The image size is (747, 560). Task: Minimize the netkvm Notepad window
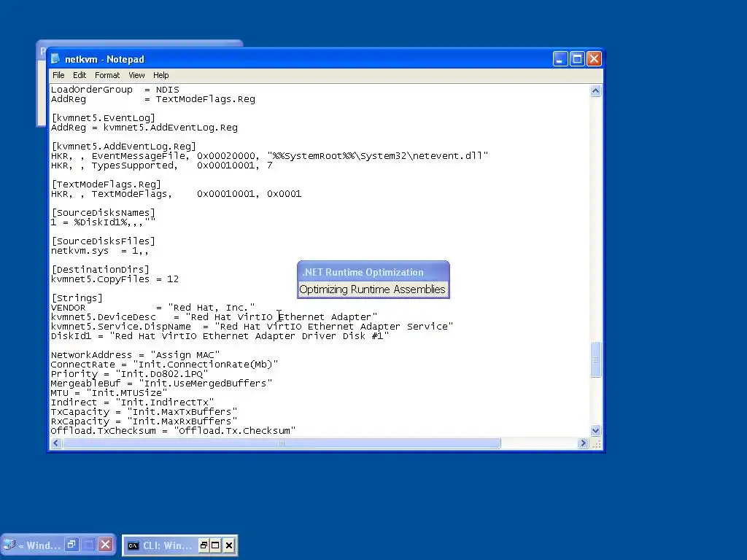560,59
